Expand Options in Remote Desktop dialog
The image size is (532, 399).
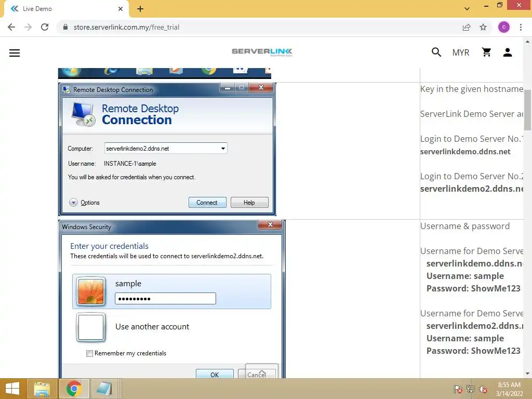pos(85,203)
